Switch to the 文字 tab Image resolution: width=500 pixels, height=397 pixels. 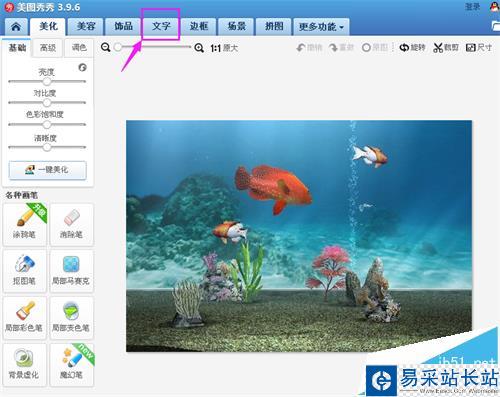coord(161,27)
